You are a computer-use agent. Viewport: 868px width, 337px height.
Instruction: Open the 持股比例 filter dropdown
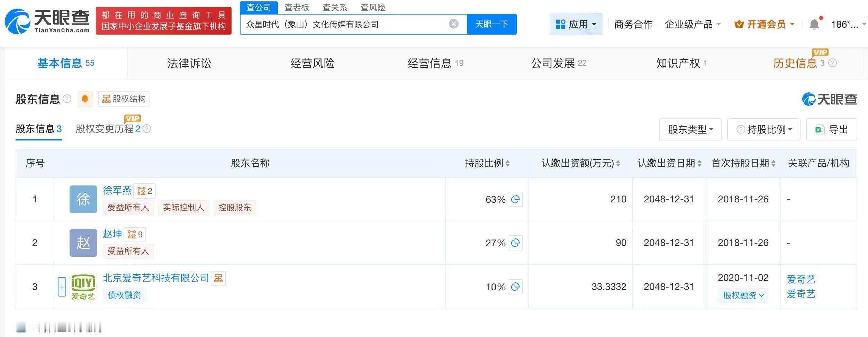[x=763, y=129]
